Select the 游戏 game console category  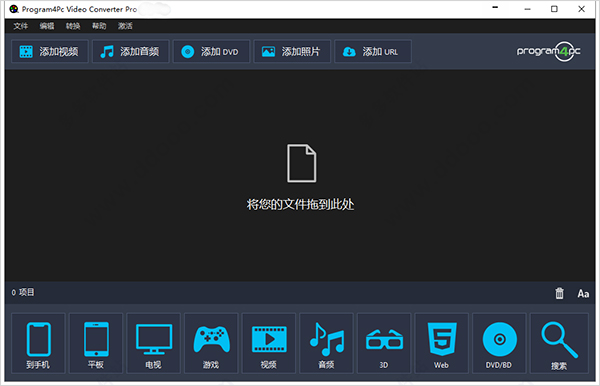[x=211, y=343]
